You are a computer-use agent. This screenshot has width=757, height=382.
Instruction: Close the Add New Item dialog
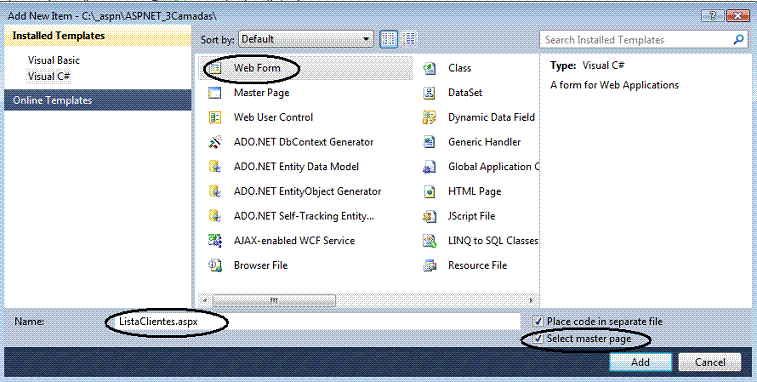pyautogui.click(x=738, y=16)
